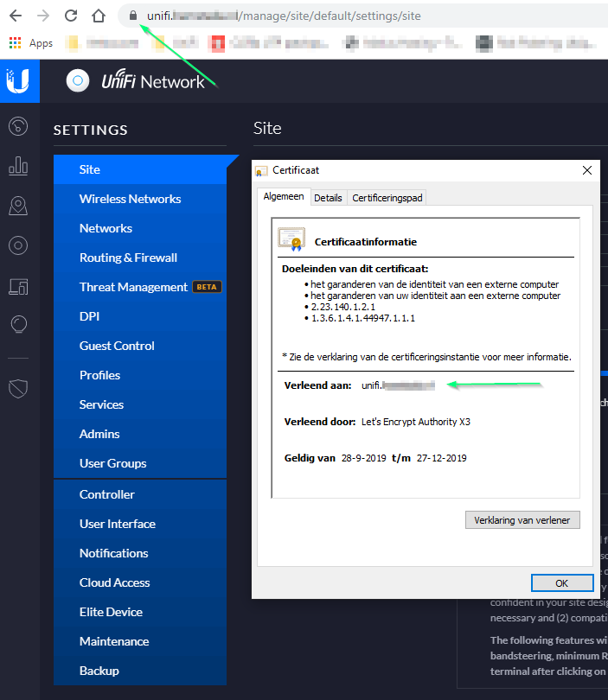Open Wireless Networks settings
This screenshot has height=700, width=608.
coord(130,199)
